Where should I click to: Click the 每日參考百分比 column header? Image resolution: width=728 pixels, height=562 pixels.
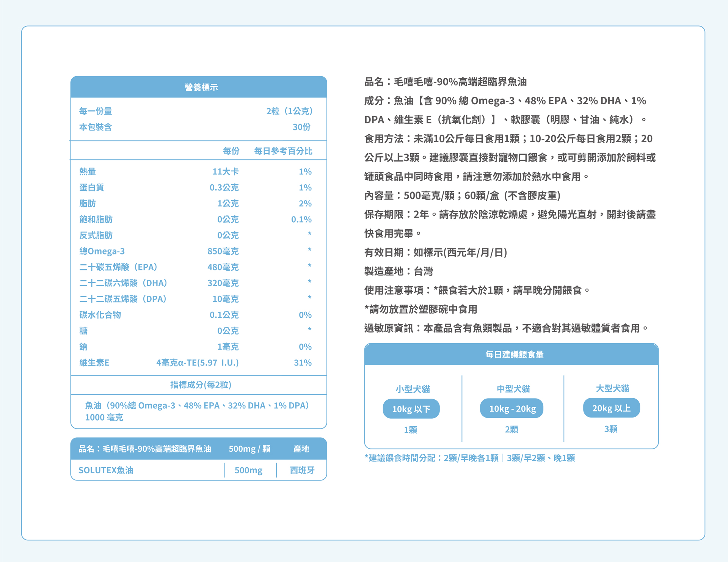pos(283,151)
